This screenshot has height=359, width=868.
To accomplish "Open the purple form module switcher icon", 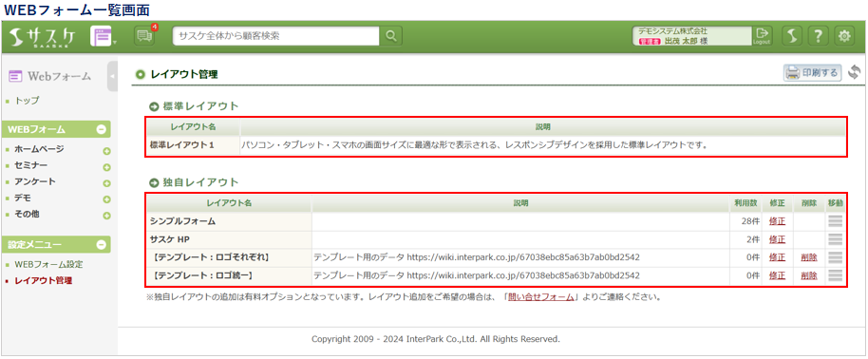I will tap(102, 36).
